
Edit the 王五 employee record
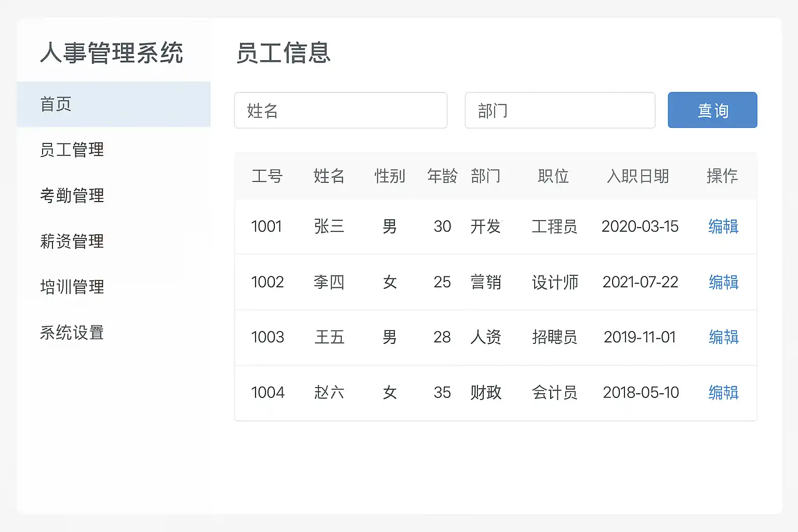tap(723, 337)
